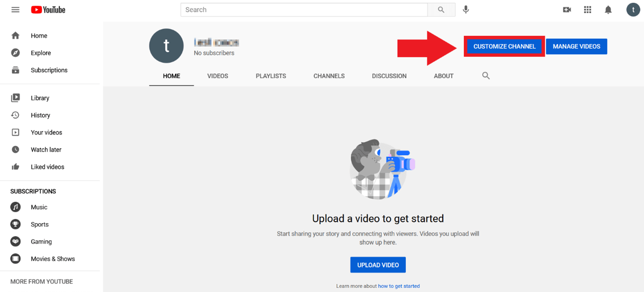The width and height of the screenshot is (644, 292).
Task: Follow the 'how to get started' link
Action: click(x=399, y=286)
